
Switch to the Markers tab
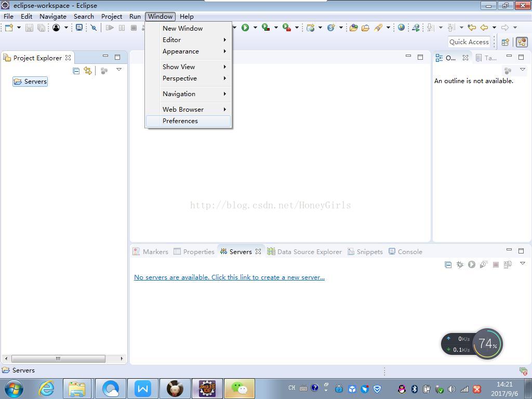pos(151,252)
